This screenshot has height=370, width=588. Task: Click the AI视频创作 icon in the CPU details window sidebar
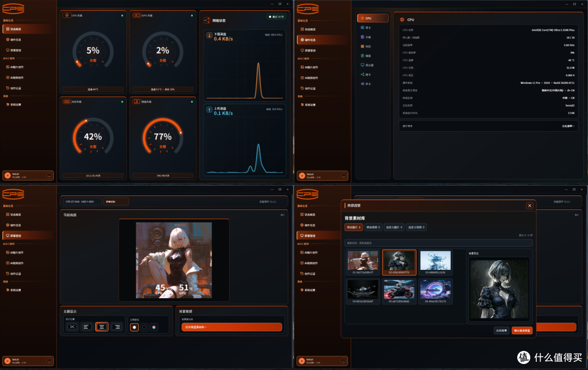pyautogui.click(x=302, y=78)
